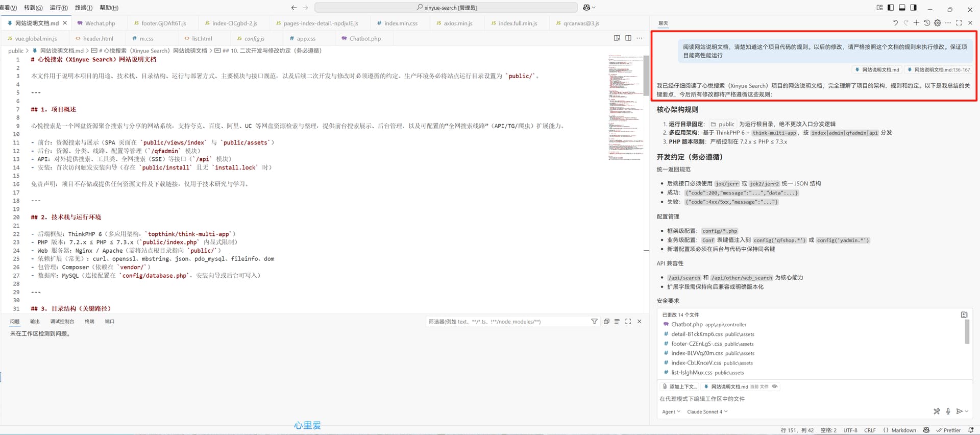Toggle secondary sidebar visibility in title bar

[x=913, y=8]
